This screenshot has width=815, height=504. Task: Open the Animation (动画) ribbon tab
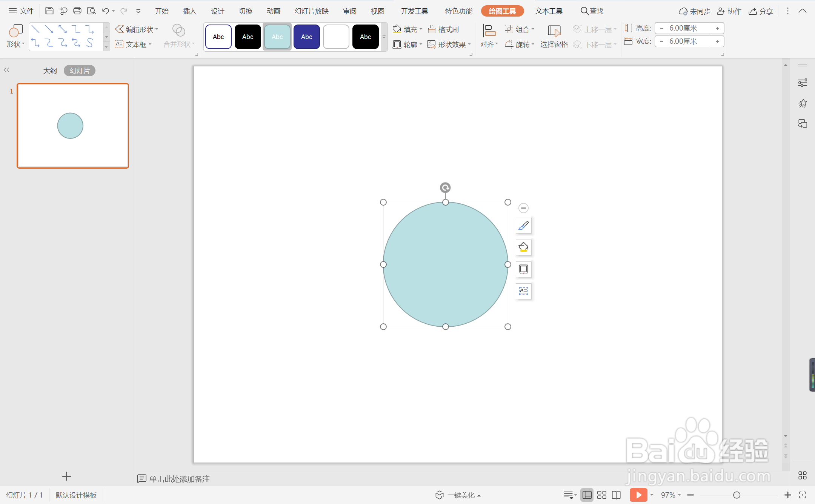tap(274, 11)
